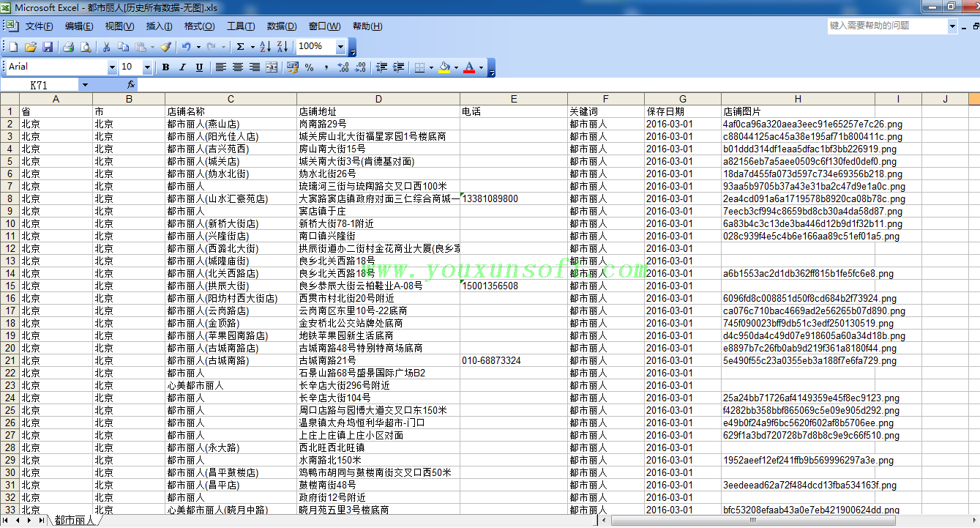This screenshot has width=980, height=528.
Task: Select column D header
Action: 378,99
